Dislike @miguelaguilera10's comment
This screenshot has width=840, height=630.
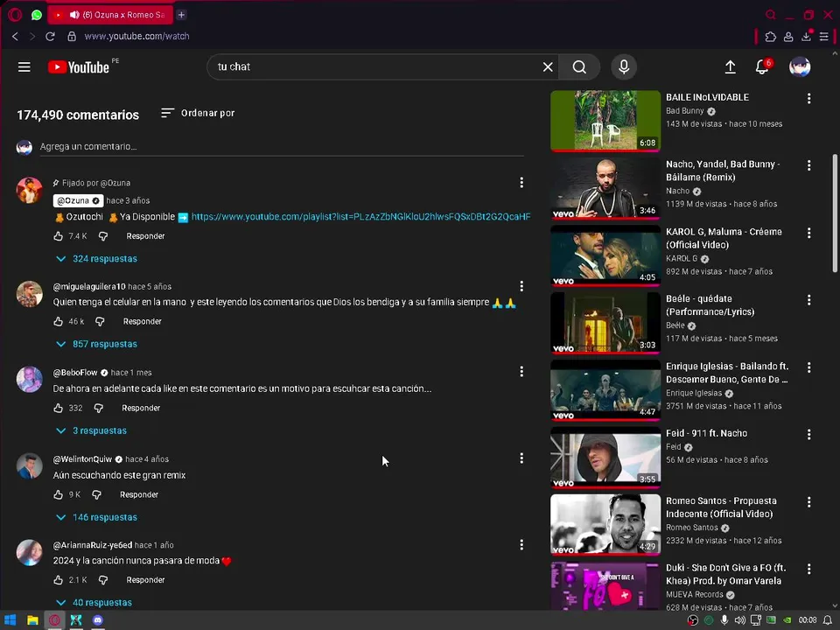pos(100,321)
